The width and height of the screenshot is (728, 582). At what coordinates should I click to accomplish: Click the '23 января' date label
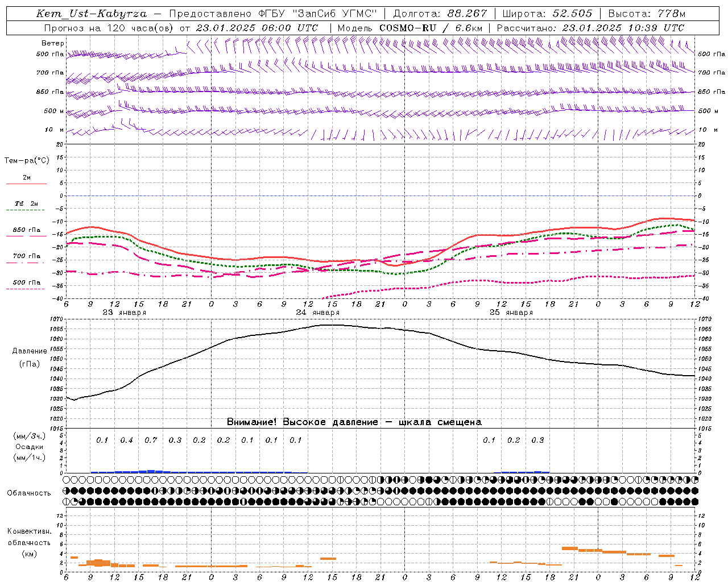coord(124,313)
